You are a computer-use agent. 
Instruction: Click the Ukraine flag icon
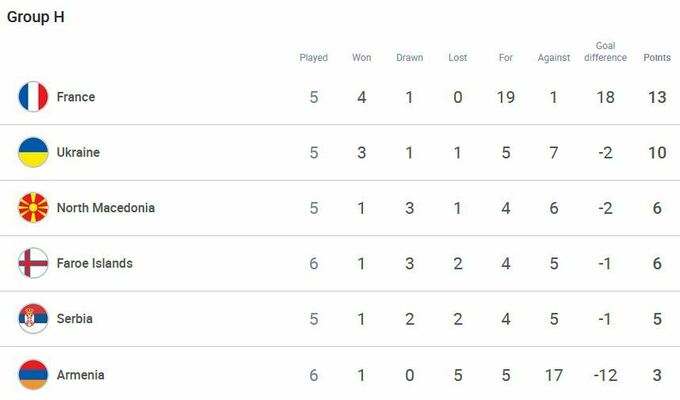tap(33, 153)
